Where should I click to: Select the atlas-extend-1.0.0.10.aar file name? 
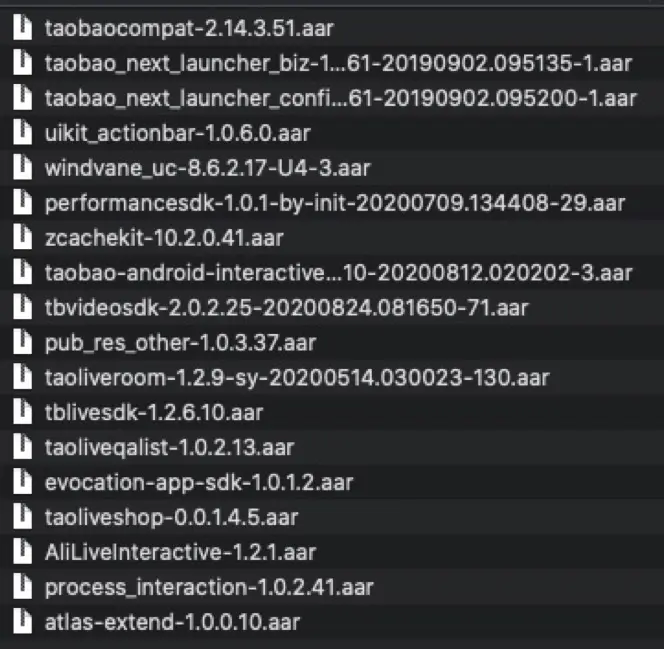[172, 622]
